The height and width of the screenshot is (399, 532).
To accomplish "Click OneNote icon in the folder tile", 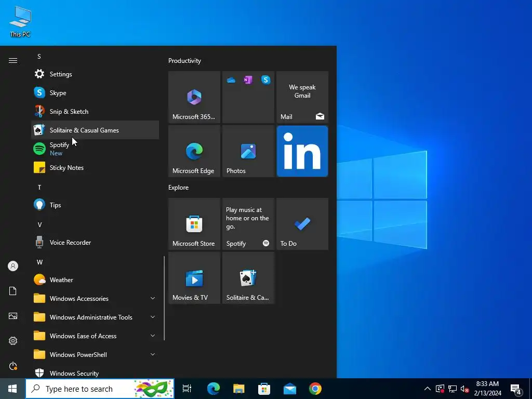I will tap(248, 80).
